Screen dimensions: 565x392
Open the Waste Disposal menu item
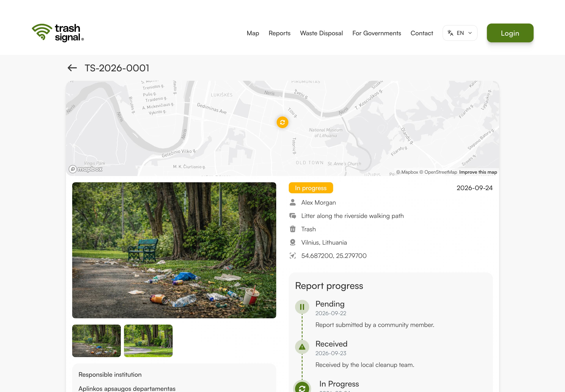[321, 33]
